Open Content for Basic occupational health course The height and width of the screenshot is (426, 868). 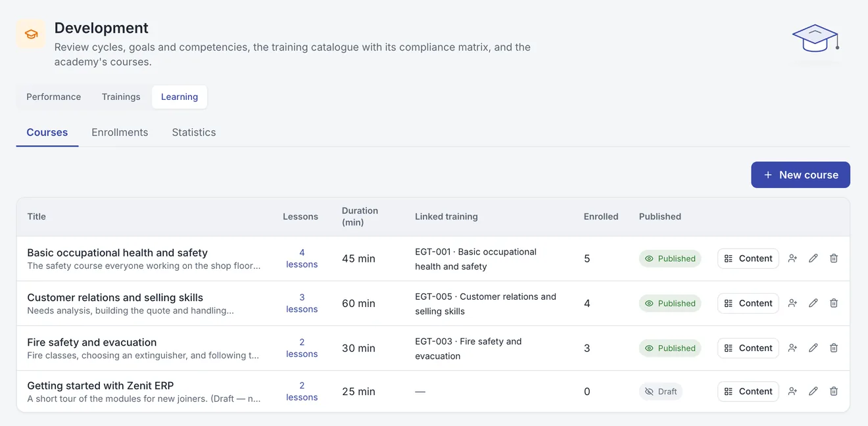point(748,258)
